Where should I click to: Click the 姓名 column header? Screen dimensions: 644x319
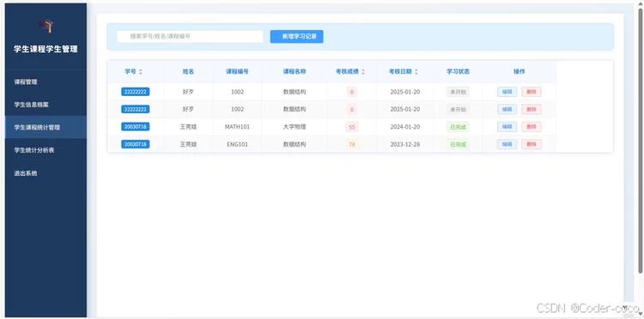[188, 72]
